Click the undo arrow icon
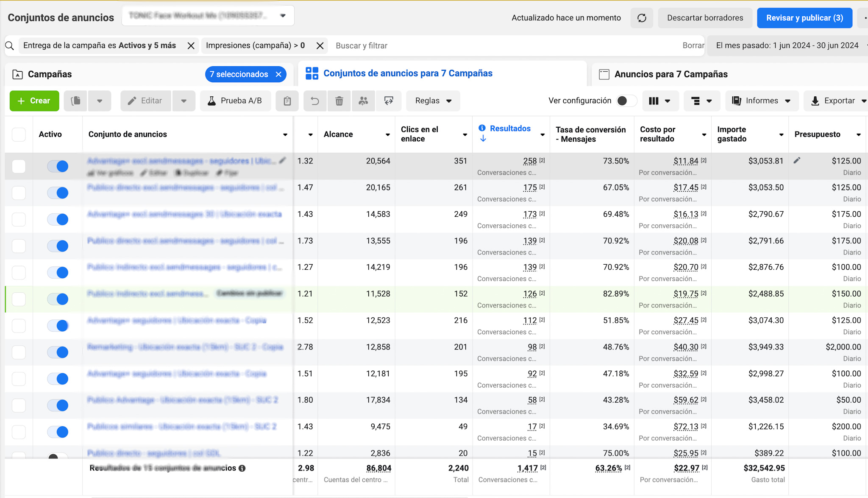The image size is (868, 498). pyautogui.click(x=315, y=101)
